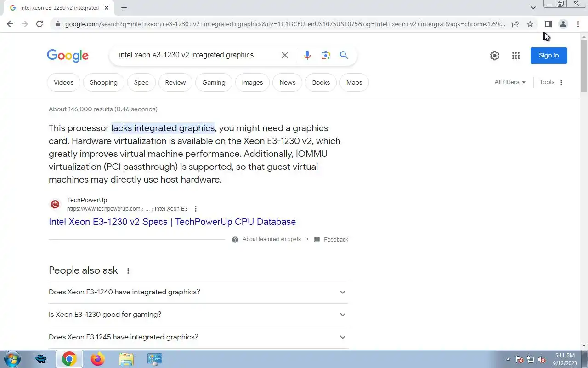This screenshot has height=368, width=588.
Task: Click the TechPowerUp site name text
Action: (x=87, y=200)
